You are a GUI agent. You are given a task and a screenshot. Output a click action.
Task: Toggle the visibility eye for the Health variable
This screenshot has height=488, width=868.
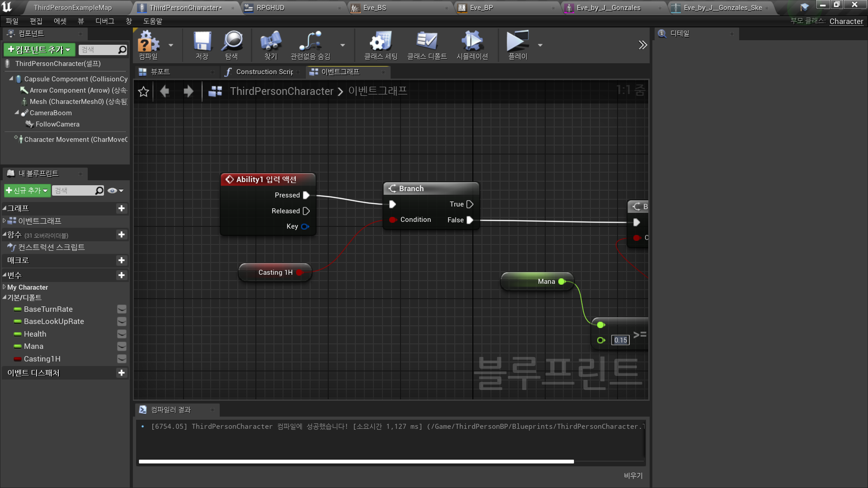tap(122, 334)
